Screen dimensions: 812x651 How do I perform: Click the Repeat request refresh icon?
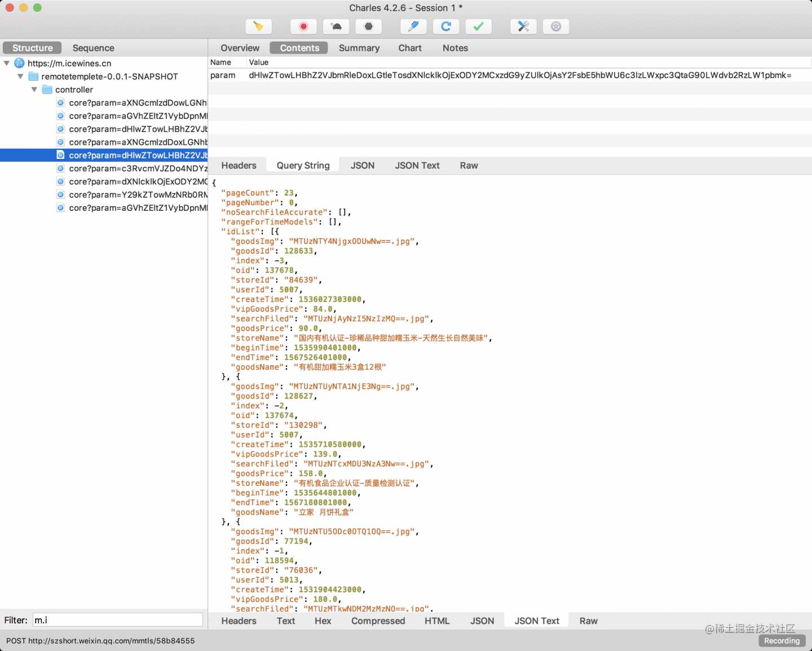click(x=446, y=26)
